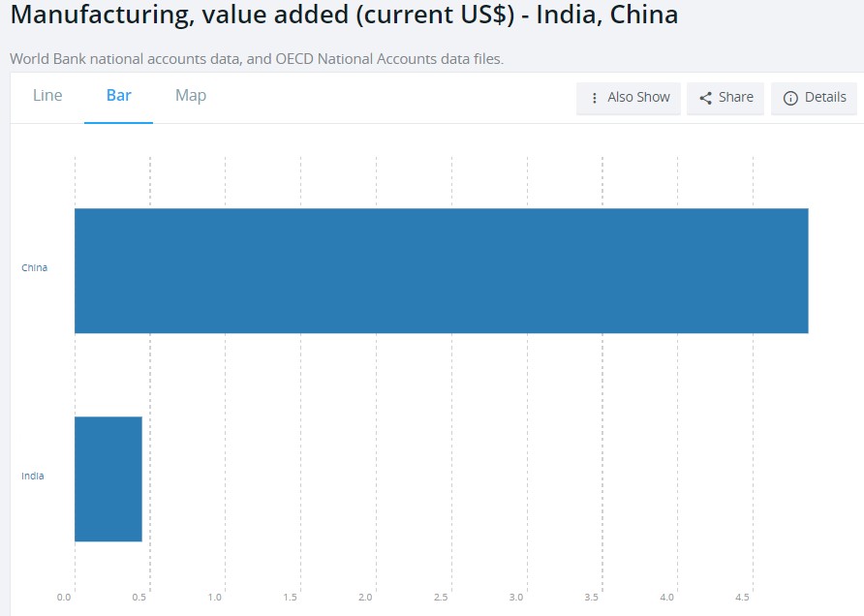Click the Details info icon
This screenshot has height=616, width=864.
coord(790,98)
